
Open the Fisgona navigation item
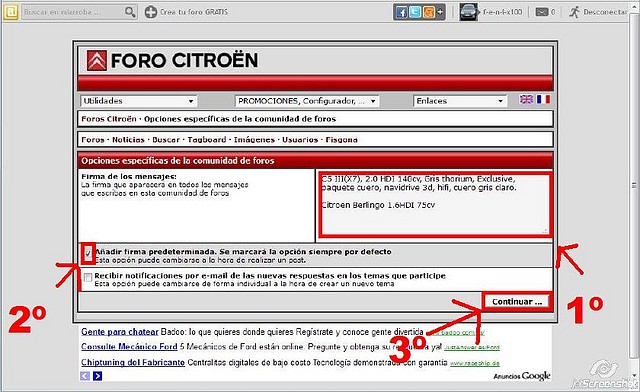click(341, 140)
